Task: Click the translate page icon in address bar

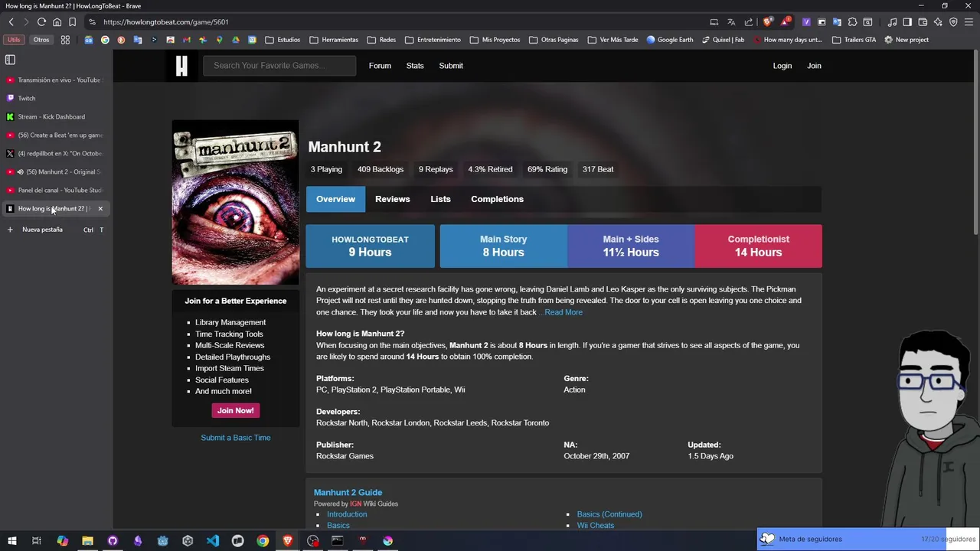Action: tap(731, 22)
